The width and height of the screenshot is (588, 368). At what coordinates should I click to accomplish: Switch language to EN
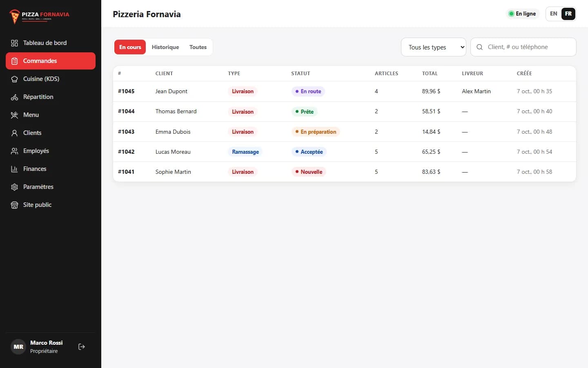click(x=554, y=13)
